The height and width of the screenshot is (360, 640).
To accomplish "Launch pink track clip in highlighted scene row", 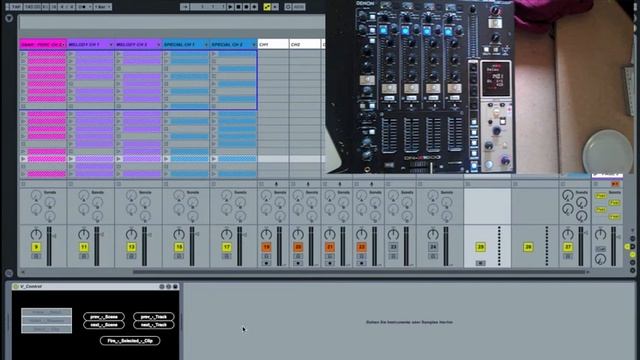I will tap(23, 159).
